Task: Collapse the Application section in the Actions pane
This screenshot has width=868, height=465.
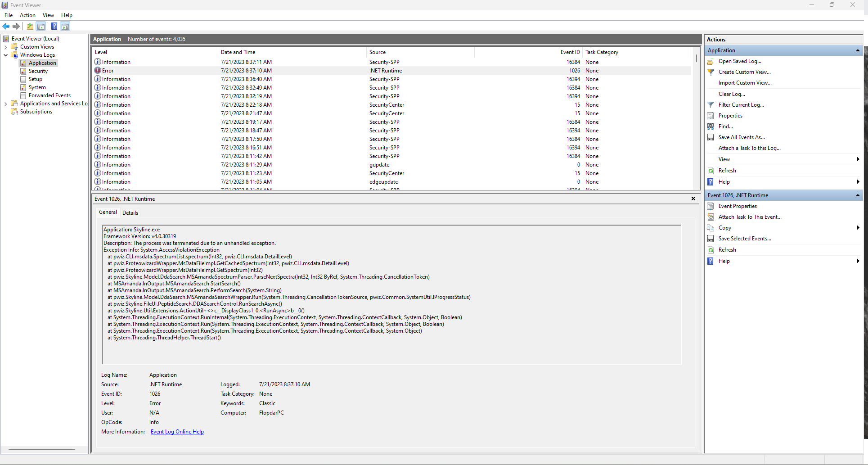Action: [x=858, y=50]
